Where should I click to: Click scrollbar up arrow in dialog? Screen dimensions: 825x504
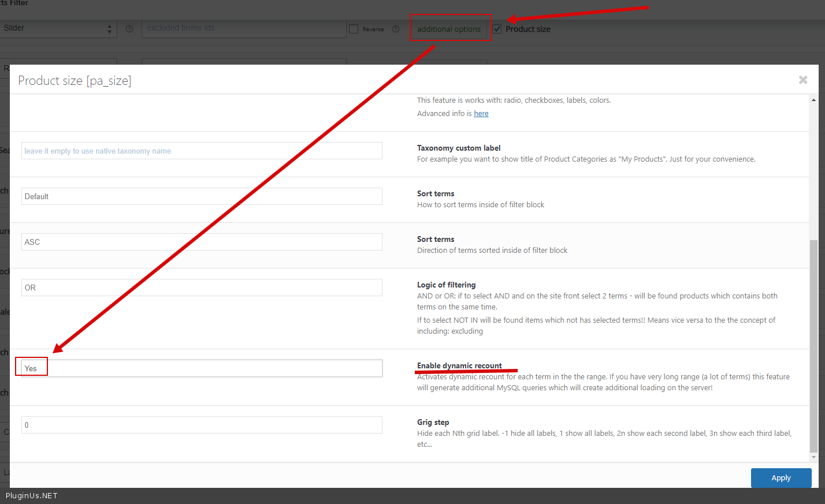(x=813, y=100)
